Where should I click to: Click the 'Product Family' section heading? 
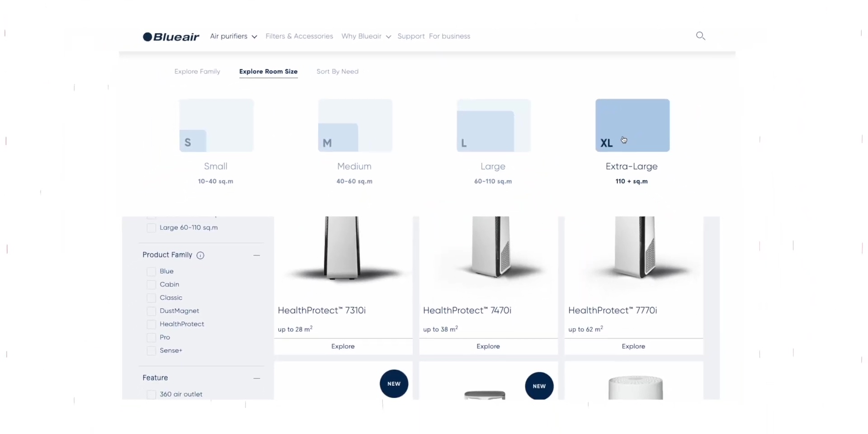pos(167,255)
